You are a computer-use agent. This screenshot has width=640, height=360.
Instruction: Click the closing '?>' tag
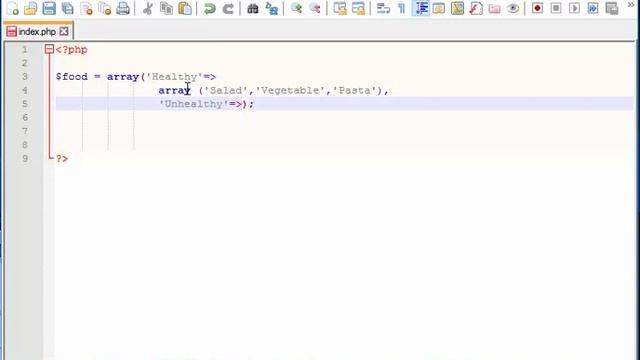click(x=62, y=158)
